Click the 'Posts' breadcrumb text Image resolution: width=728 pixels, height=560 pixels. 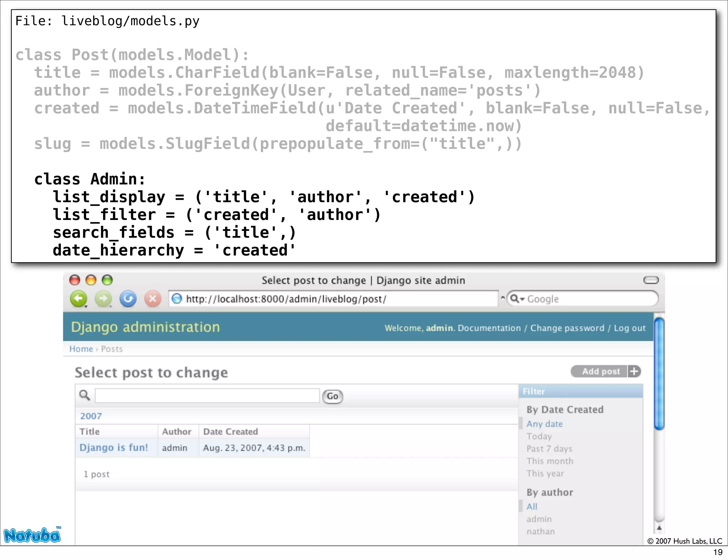pyautogui.click(x=112, y=349)
